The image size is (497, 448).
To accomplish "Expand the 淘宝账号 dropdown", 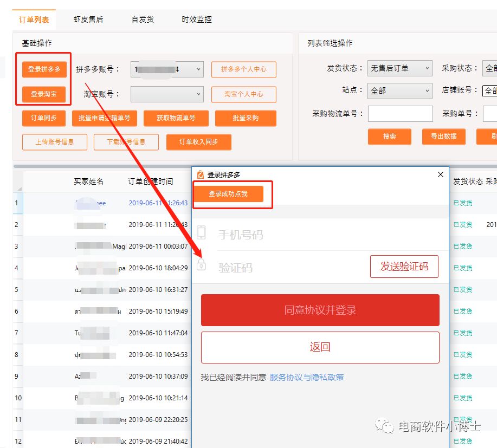I will [x=167, y=94].
